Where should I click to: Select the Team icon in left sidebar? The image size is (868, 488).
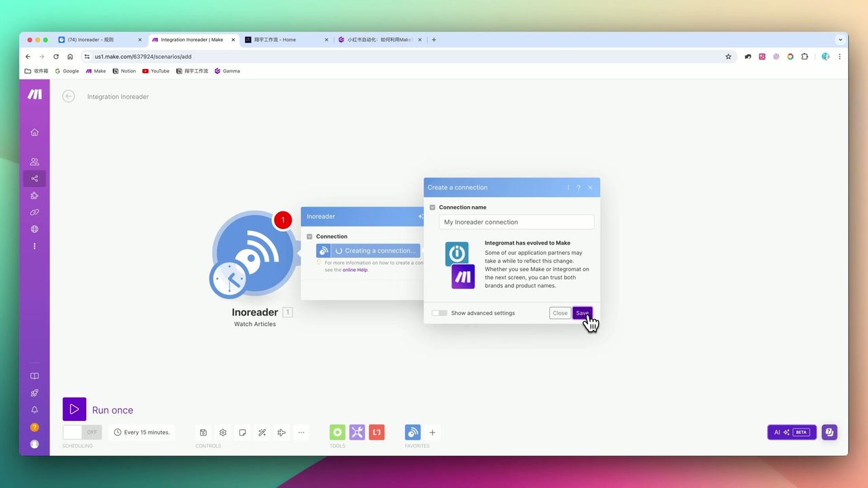[x=35, y=161]
